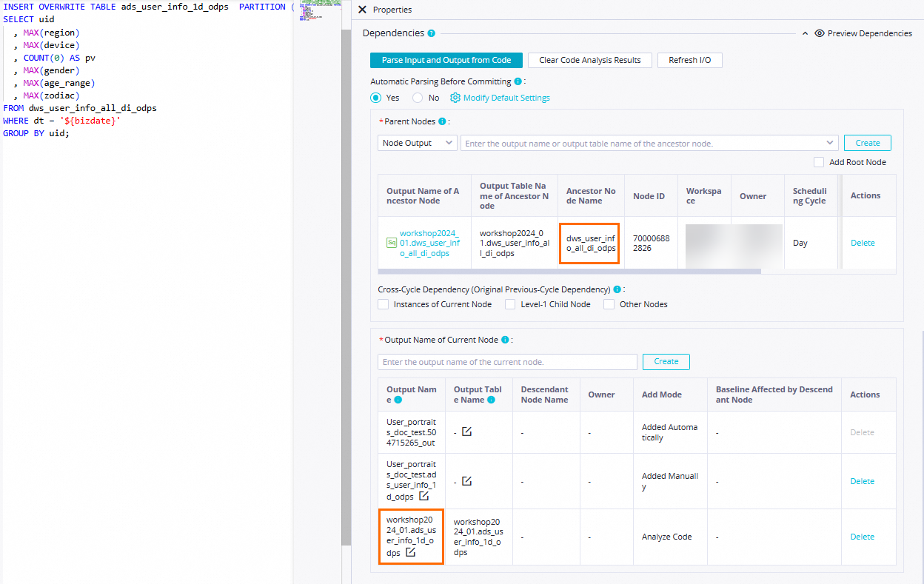Image resolution: width=924 pixels, height=584 pixels.
Task: Click info icon beside Automatic Parsing Before Committing
Action: 518,81
